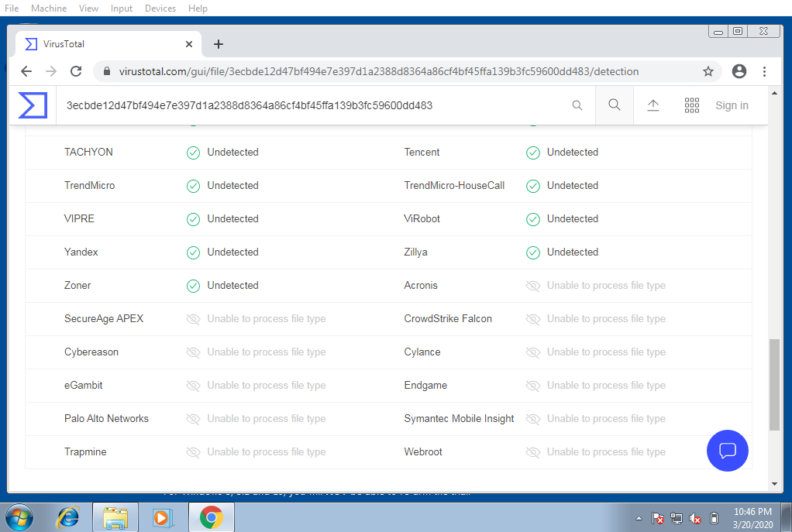Screen dimensions: 792x532
Task: Open the Devices menu
Action: (160, 8)
